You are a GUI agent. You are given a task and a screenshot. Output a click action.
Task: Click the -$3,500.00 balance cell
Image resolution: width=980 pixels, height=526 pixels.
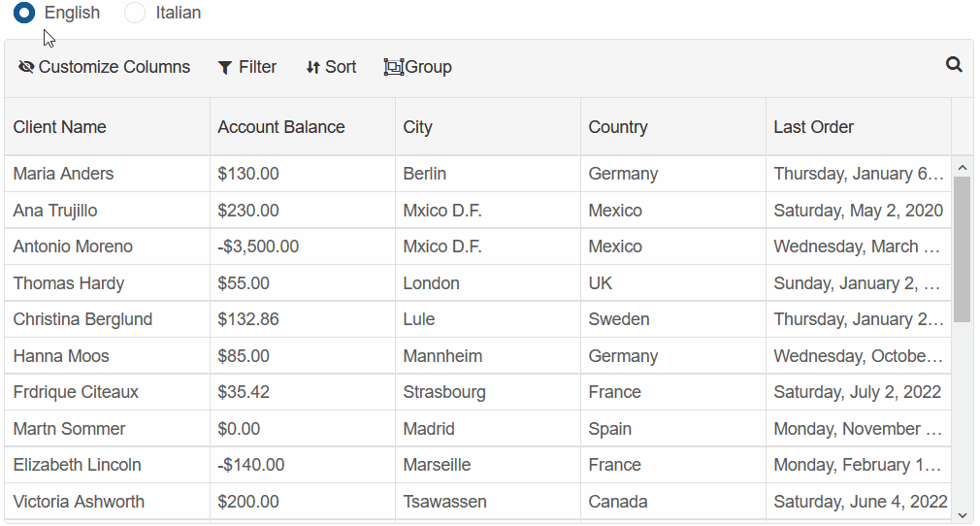coord(258,247)
